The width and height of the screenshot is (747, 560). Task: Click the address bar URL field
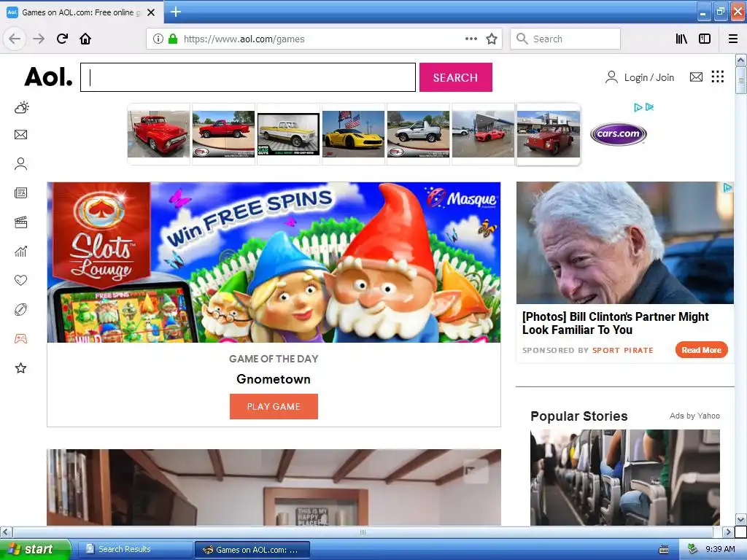pos(323,39)
